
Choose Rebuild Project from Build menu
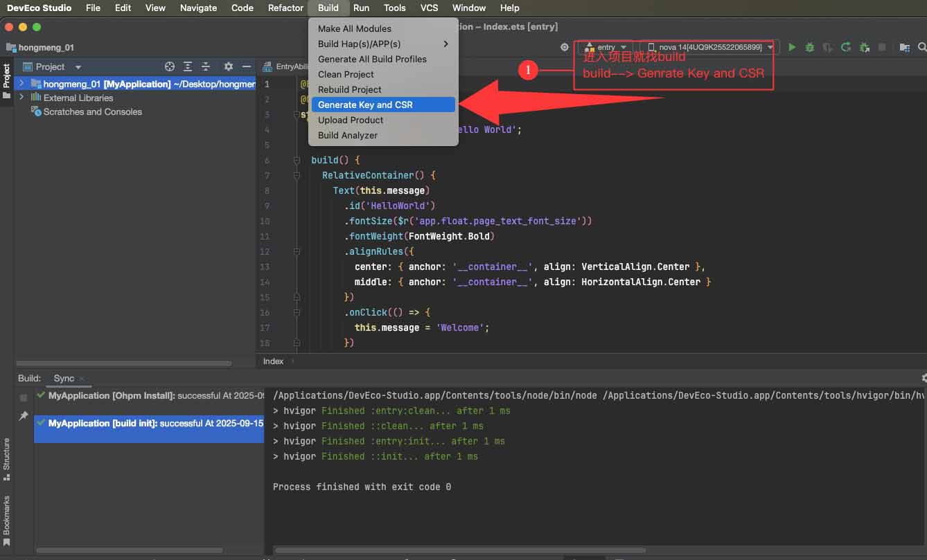[349, 89]
